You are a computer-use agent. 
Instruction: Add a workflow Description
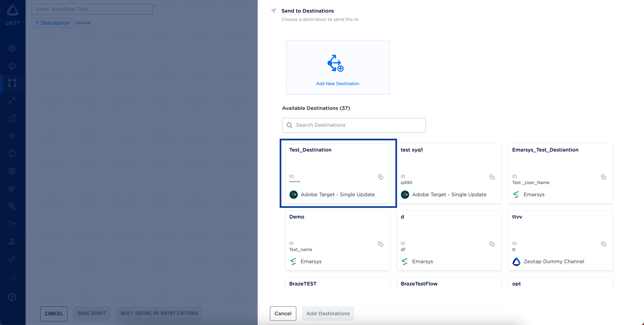click(52, 23)
